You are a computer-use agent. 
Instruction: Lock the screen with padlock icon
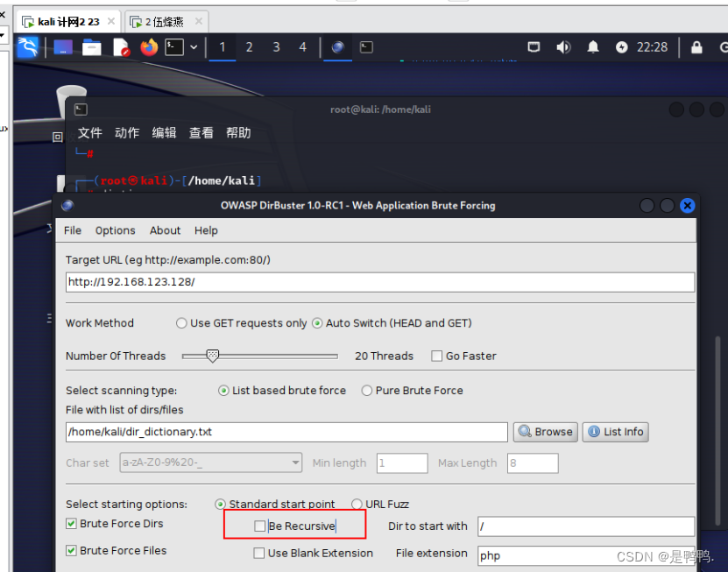(x=696, y=47)
